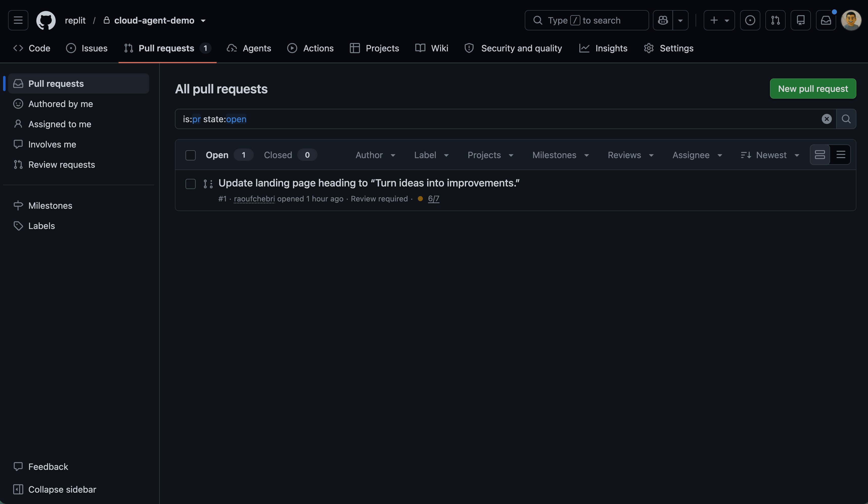Open repository Settings tab
The image size is (868, 504).
[x=669, y=48]
